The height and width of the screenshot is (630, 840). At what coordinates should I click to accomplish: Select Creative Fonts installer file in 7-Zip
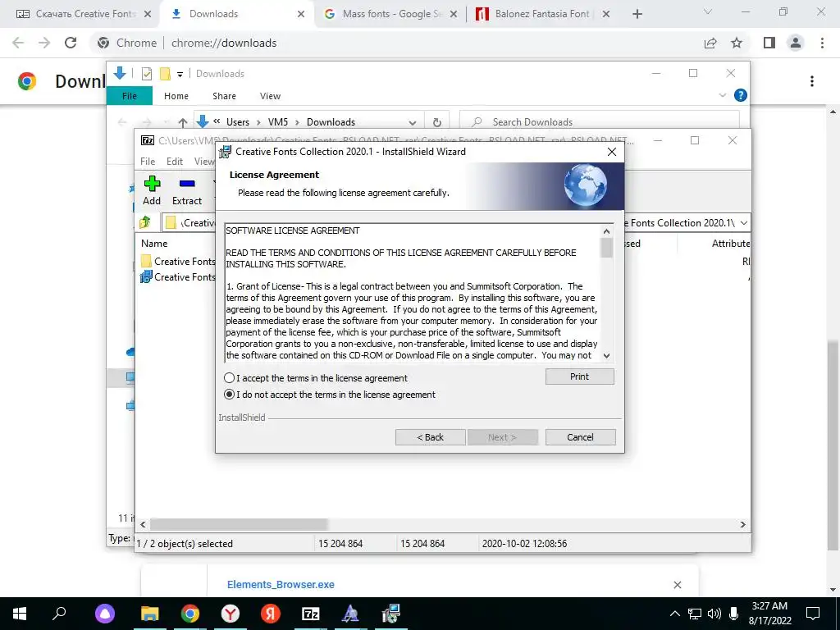coord(178,277)
